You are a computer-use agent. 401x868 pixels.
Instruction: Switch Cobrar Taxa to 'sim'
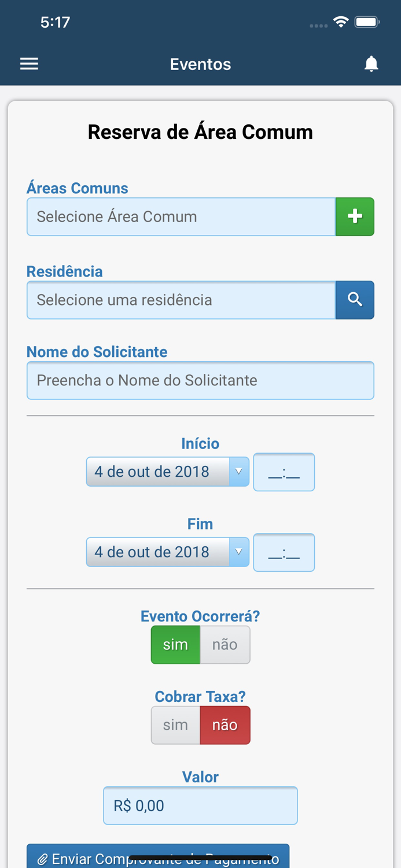tap(175, 725)
